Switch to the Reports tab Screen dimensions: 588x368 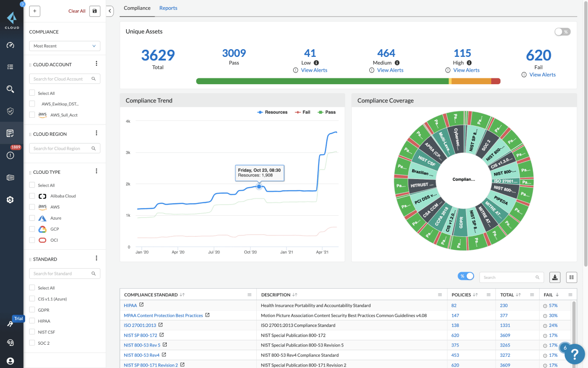pos(168,8)
